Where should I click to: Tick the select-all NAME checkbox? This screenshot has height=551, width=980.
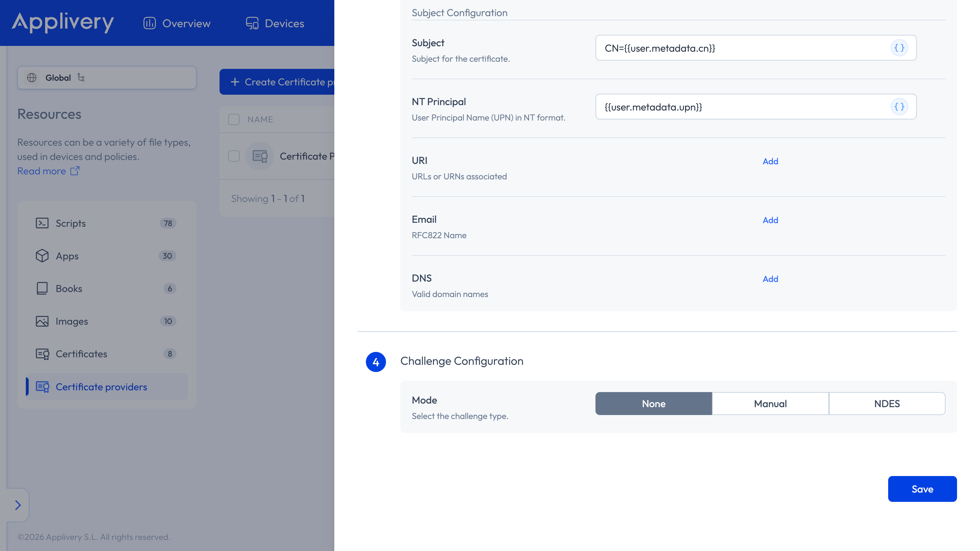click(234, 119)
